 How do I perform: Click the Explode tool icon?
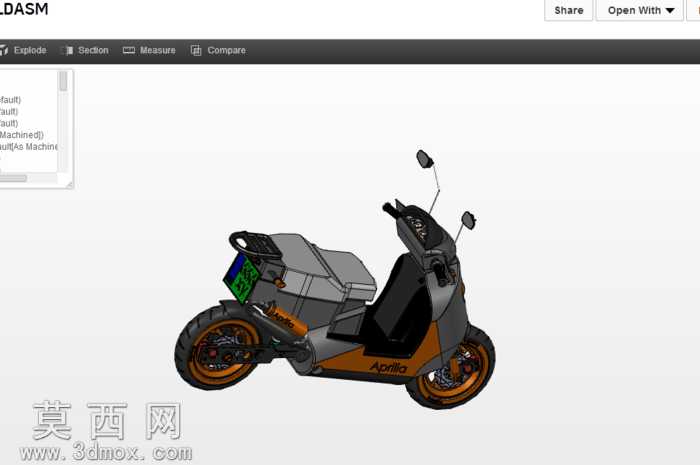(x=4, y=50)
